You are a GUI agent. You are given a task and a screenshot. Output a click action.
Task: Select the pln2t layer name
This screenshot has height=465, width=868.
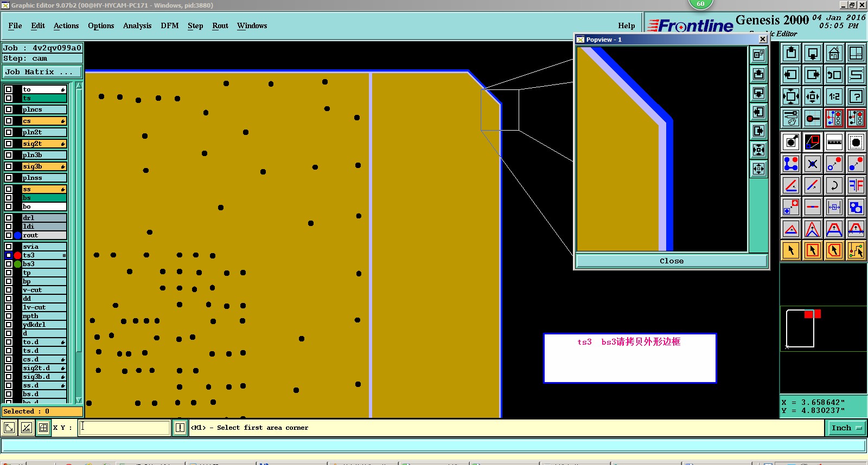(x=44, y=132)
